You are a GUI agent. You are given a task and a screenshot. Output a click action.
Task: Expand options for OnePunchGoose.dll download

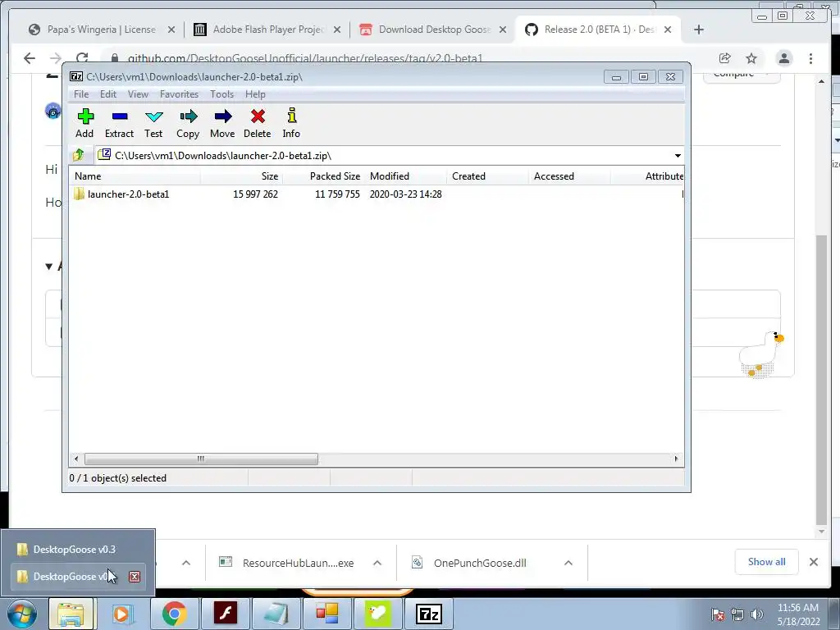click(x=568, y=563)
